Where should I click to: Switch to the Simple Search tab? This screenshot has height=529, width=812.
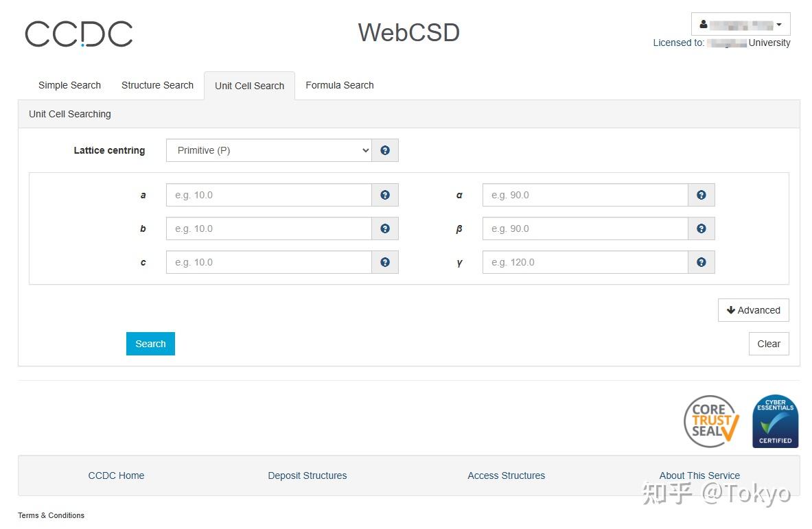point(69,85)
